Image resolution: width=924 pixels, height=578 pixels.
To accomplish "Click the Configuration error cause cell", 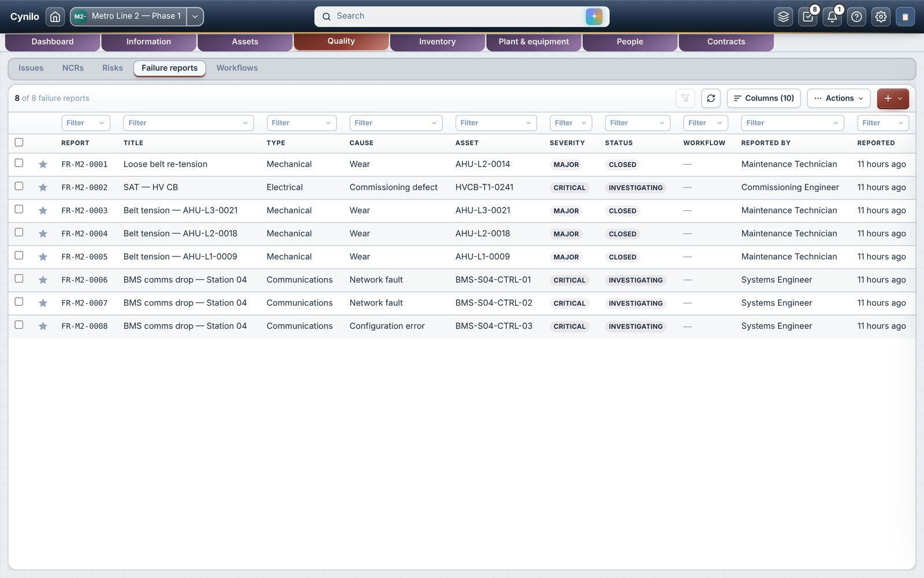I will pyautogui.click(x=387, y=326).
